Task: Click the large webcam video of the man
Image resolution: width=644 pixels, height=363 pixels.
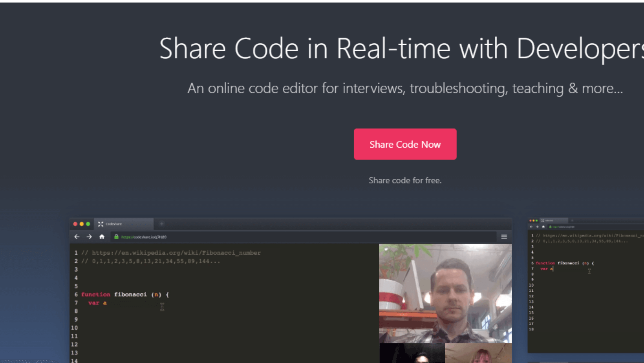Action: click(x=445, y=293)
